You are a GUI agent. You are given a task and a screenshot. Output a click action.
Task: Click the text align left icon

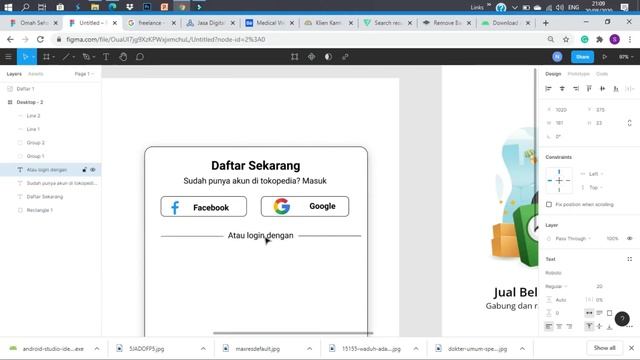point(549,326)
